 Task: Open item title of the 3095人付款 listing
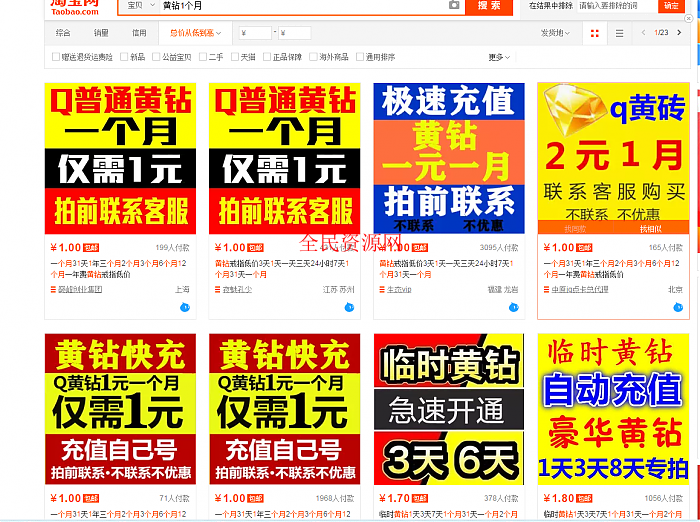[446, 269]
